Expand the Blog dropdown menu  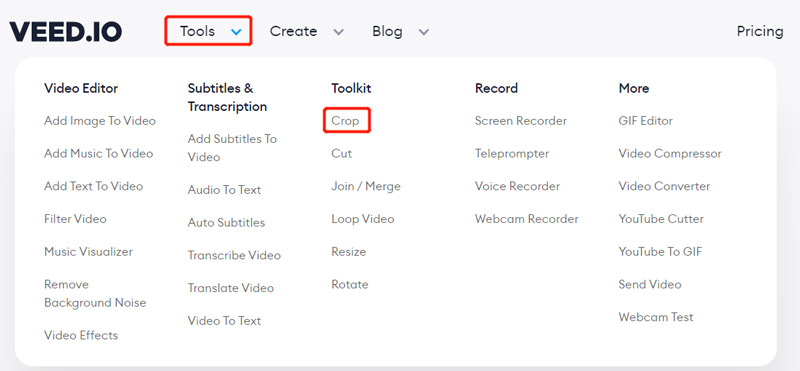[400, 32]
